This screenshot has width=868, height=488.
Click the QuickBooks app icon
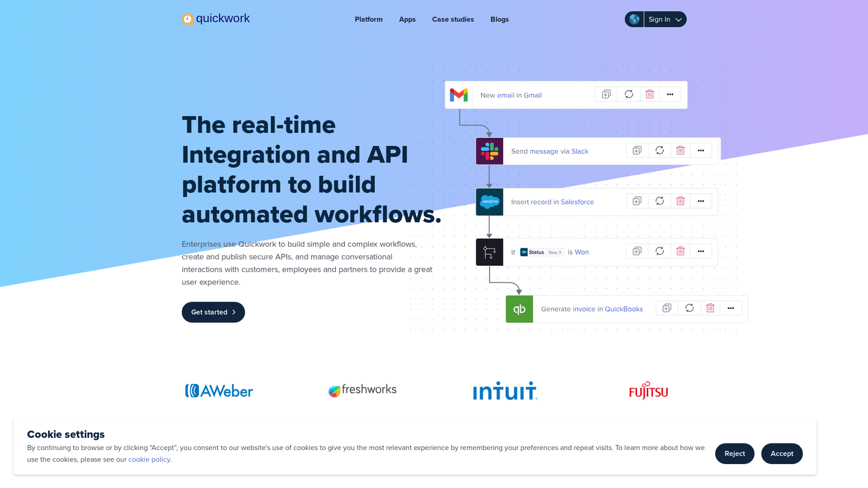(519, 309)
